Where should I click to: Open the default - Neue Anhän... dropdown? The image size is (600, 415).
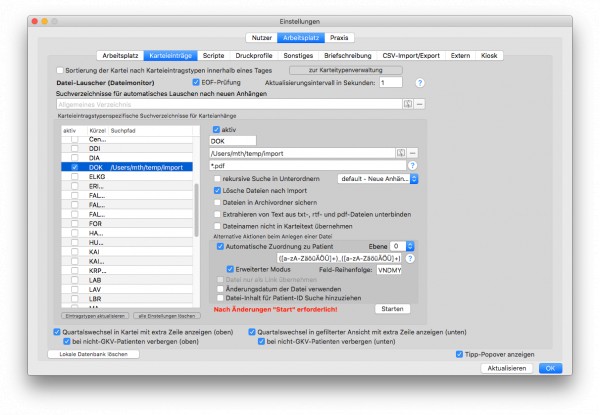378,179
